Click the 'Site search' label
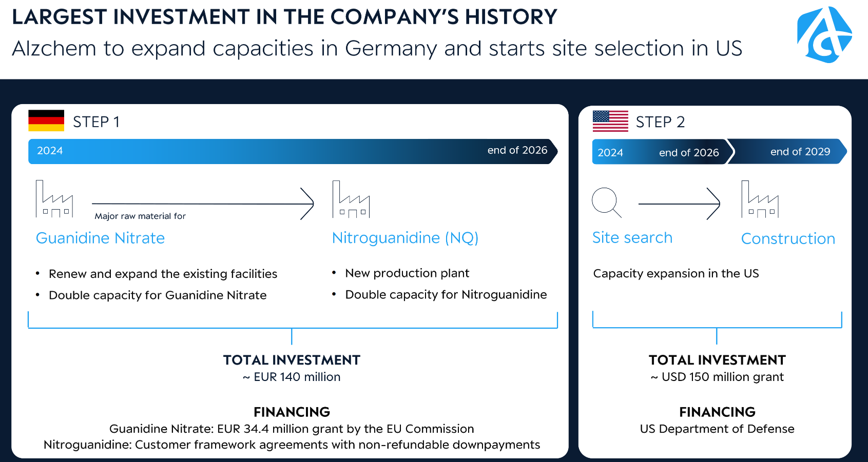This screenshot has height=462, width=868. (632, 238)
